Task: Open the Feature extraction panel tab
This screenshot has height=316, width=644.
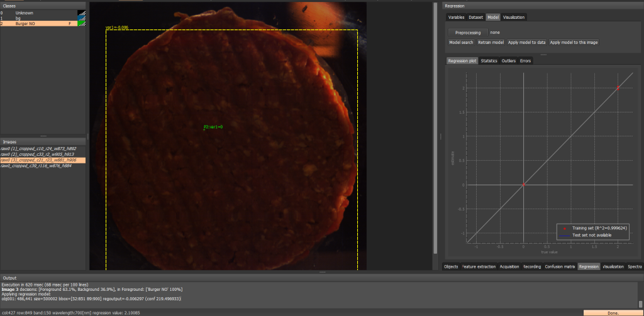Action: [479, 266]
